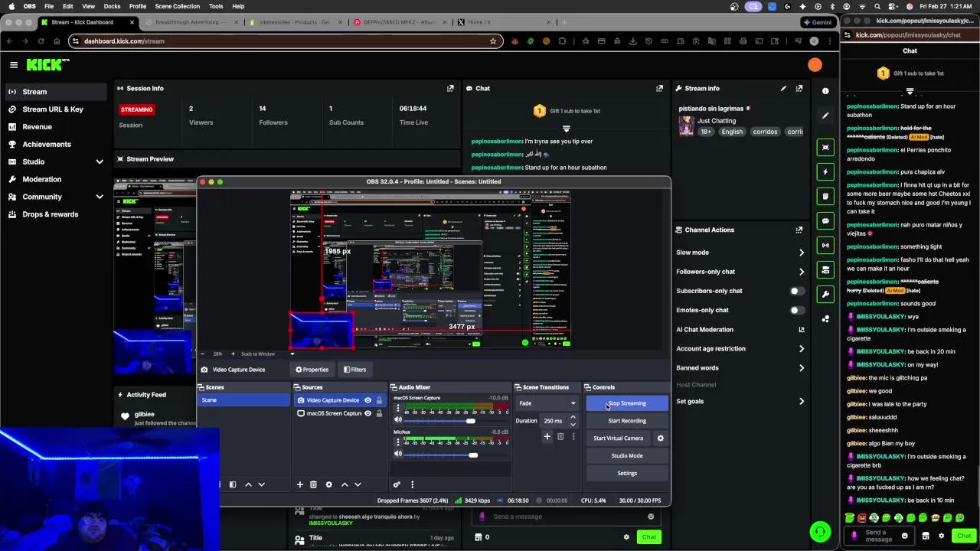The width and height of the screenshot is (980, 551).
Task: Hide macOS Screen Capture source eye
Action: coord(367,413)
